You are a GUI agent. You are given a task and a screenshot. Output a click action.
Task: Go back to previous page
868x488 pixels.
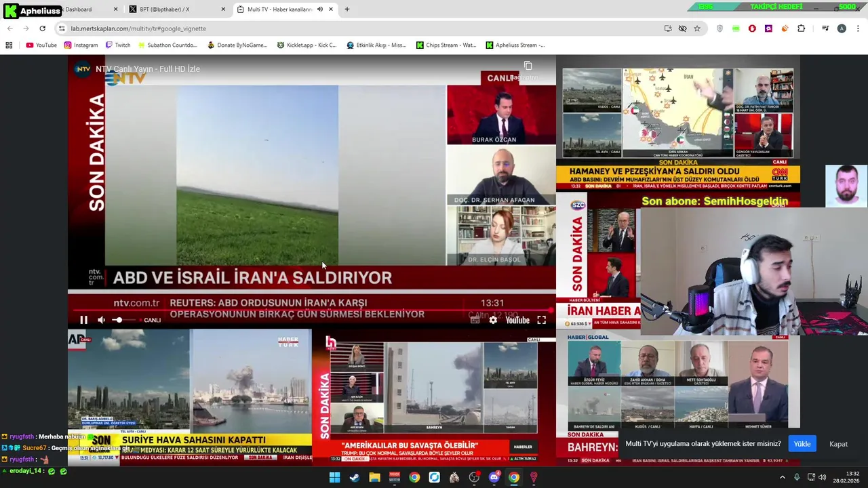(9, 28)
